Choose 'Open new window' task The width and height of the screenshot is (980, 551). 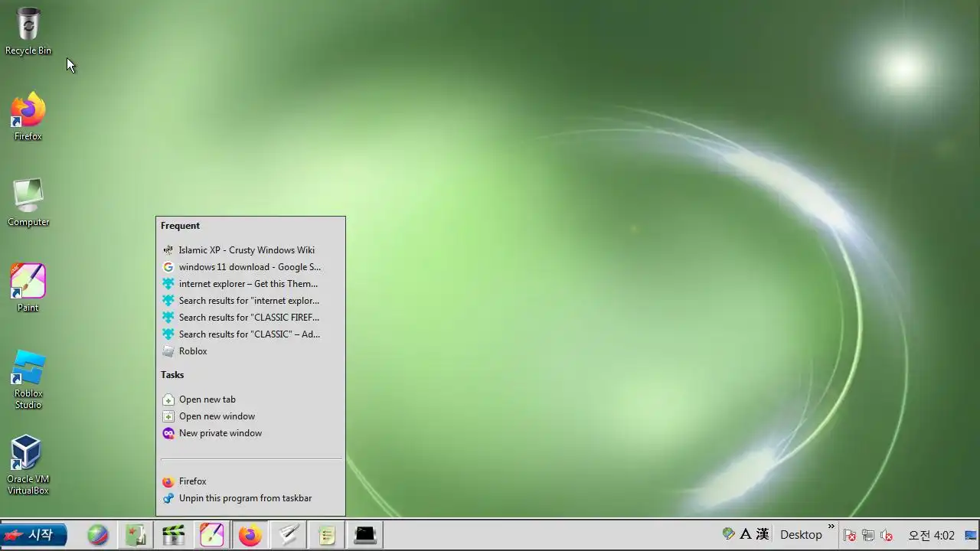coord(250,416)
